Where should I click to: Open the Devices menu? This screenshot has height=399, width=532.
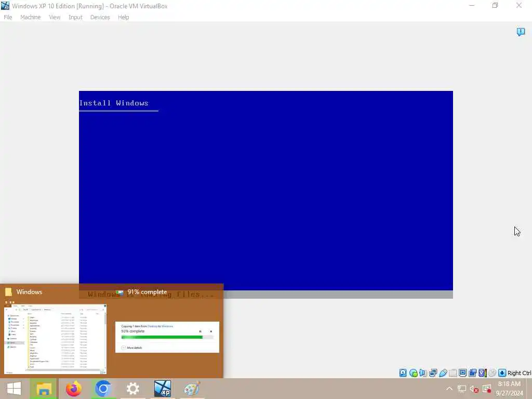[100, 17]
